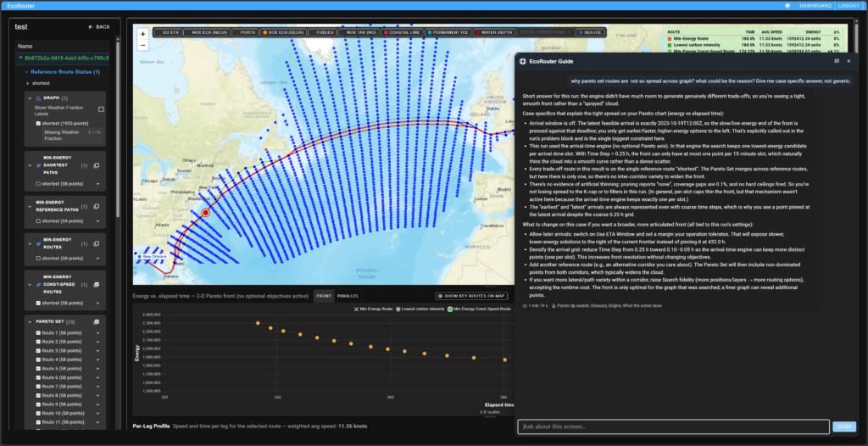Uncheck graph shortest (1925 points) checkbox
Screen dimensions: 868x446
37,124
